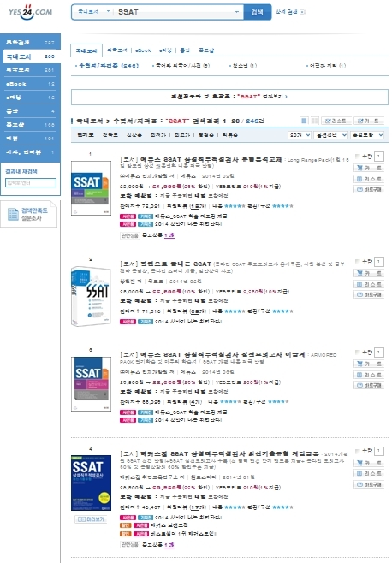Add result 1 to 리스트
Screen dimensions: 392x563
369,179
